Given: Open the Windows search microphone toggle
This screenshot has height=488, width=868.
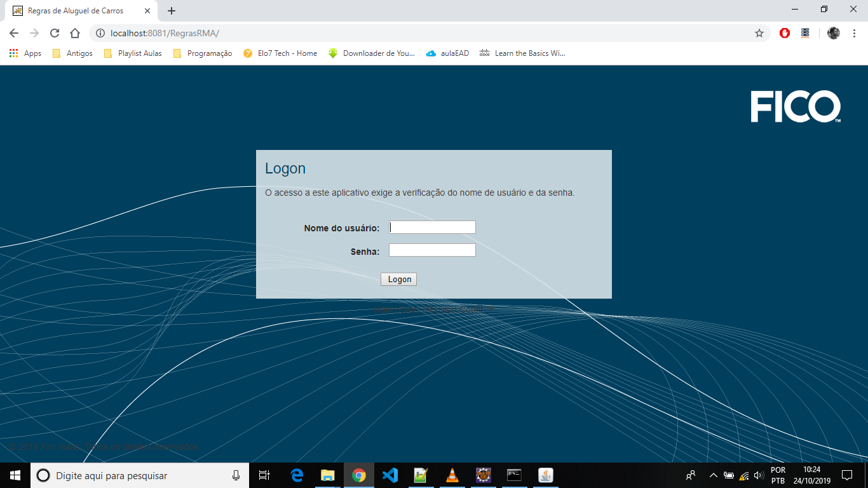Looking at the screenshot, I should [235, 475].
